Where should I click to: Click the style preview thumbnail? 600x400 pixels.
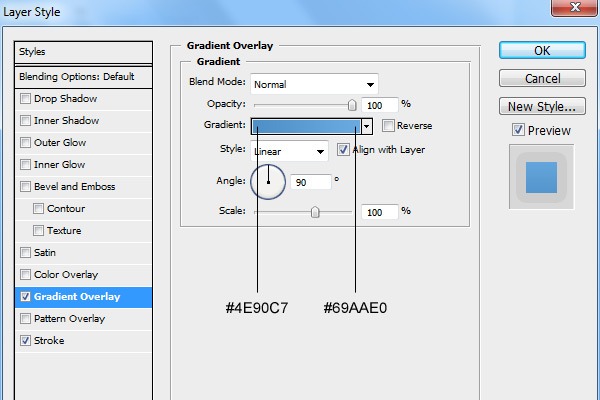541,177
